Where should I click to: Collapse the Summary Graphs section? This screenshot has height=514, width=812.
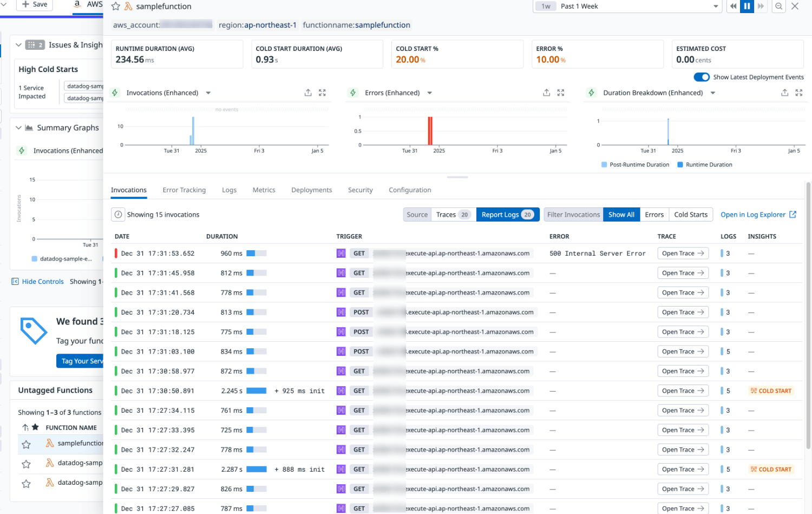tap(18, 128)
